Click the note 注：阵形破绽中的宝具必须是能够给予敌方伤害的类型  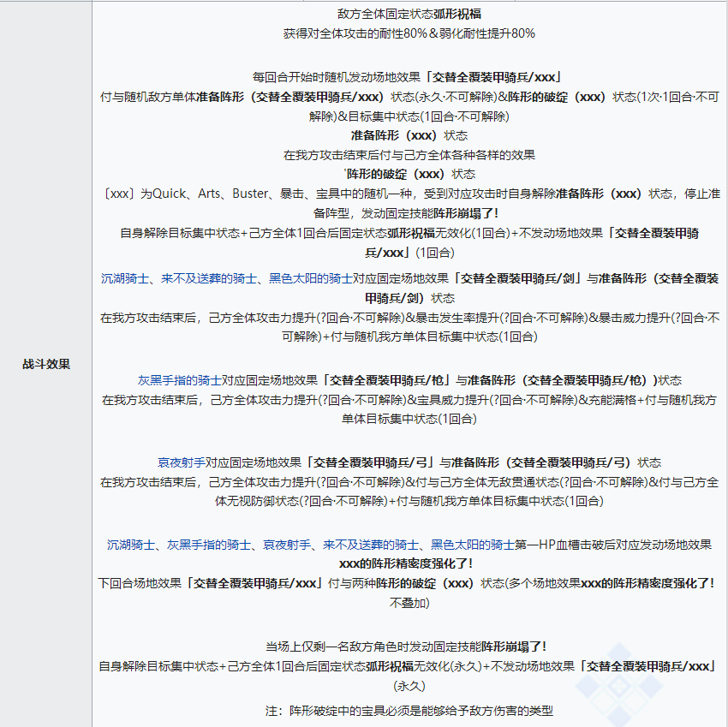409,711
